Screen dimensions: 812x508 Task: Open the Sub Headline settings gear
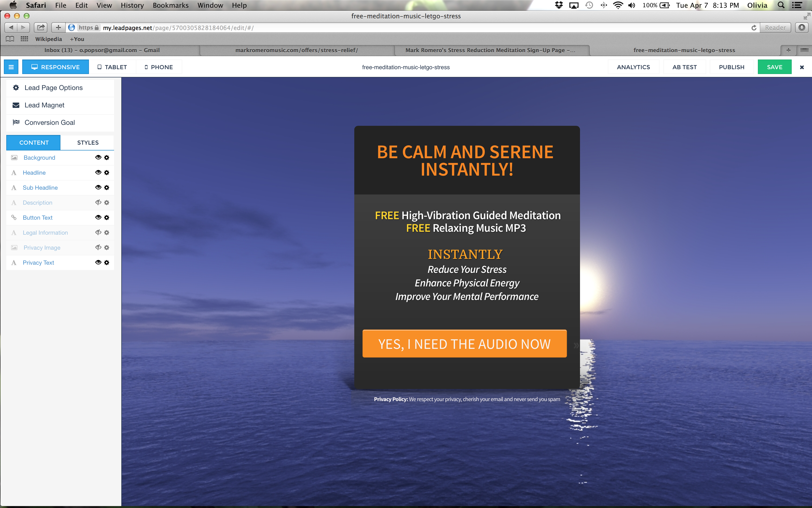pos(107,187)
